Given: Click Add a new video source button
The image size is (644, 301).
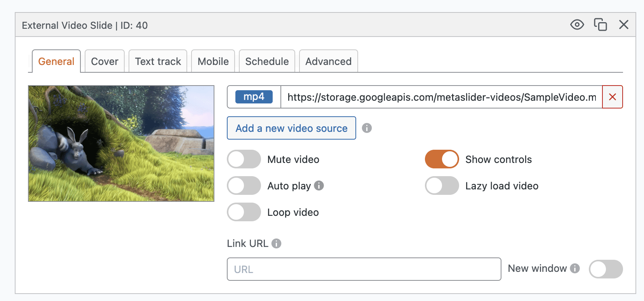Looking at the screenshot, I should click(291, 128).
